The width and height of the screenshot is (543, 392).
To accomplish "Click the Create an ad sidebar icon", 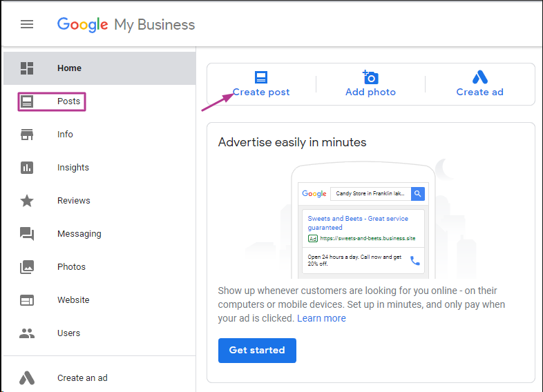I will coord(27,378).
